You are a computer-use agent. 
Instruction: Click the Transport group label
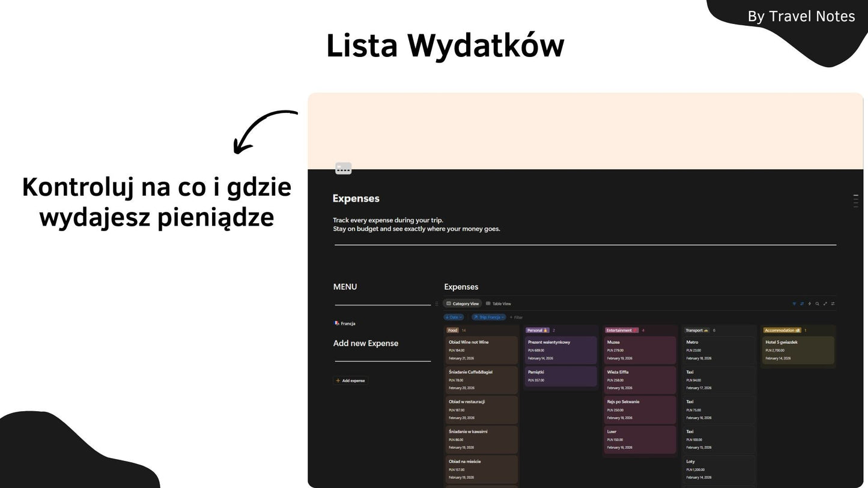click(697, 330)
